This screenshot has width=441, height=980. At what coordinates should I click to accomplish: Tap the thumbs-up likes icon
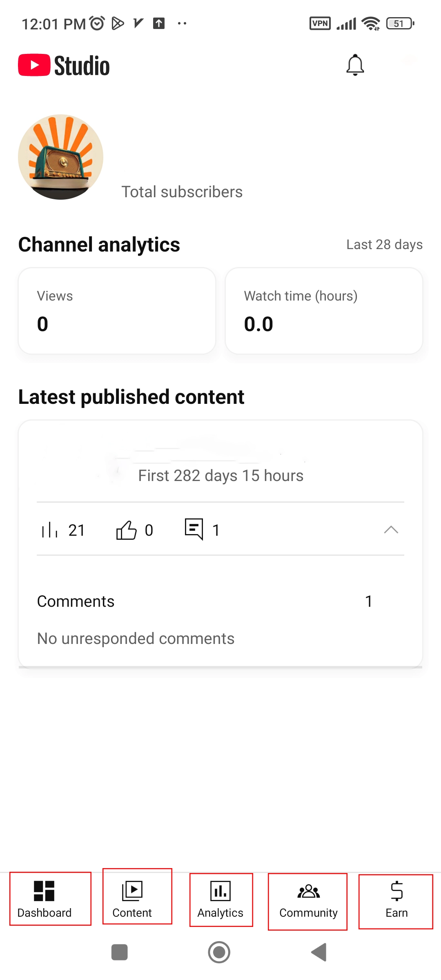pos(126,530)
